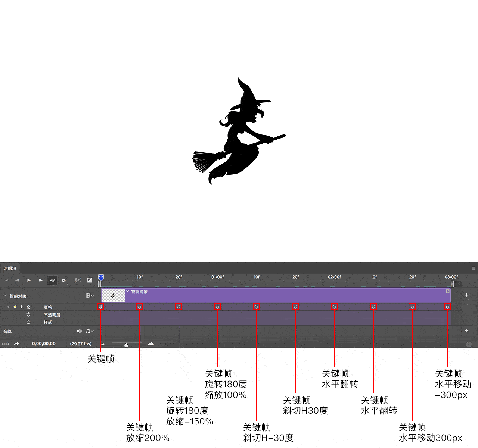Toggle audio playback with the speaker button

click(x=52, y=280)
